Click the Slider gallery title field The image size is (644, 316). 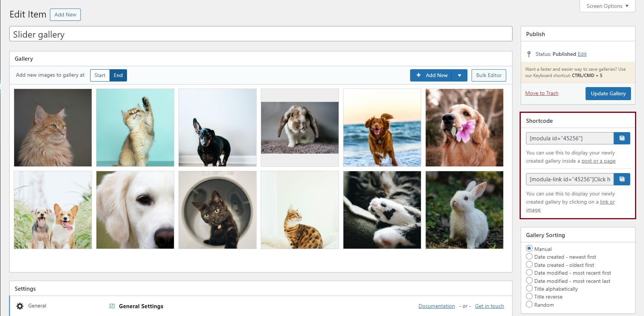pyautogui.click(x=261, y=34)
